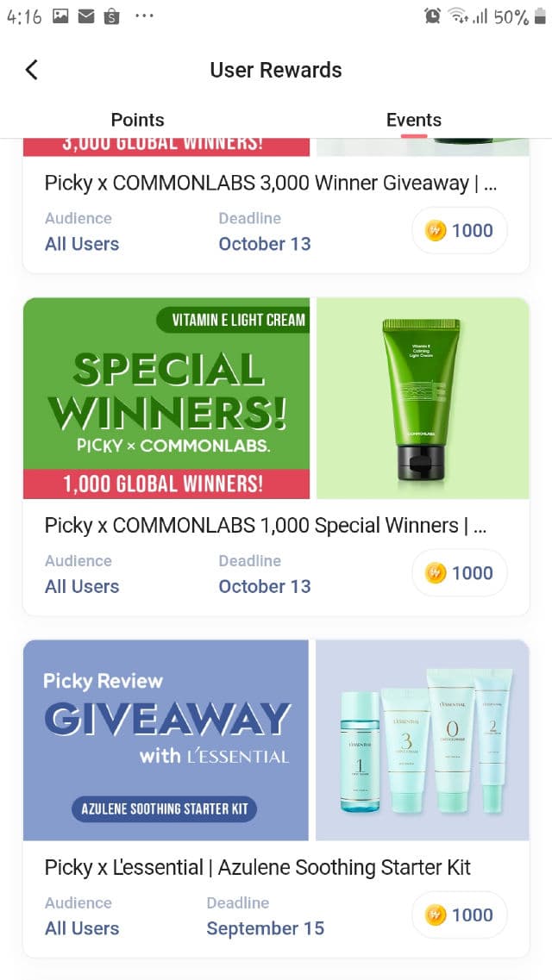Open Picky x COMMONLABS 3,000 Winner Giveaway title
The image size is (552, 980).
271,183
